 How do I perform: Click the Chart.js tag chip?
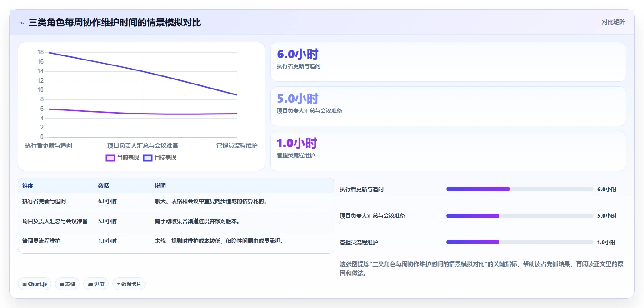click(35, 284)
